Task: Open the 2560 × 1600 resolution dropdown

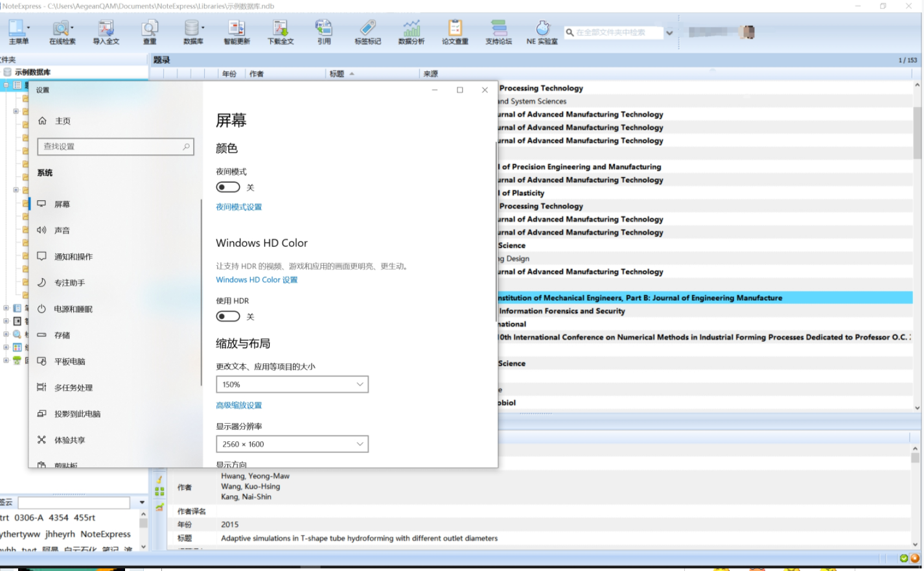Action: (292, 444)
